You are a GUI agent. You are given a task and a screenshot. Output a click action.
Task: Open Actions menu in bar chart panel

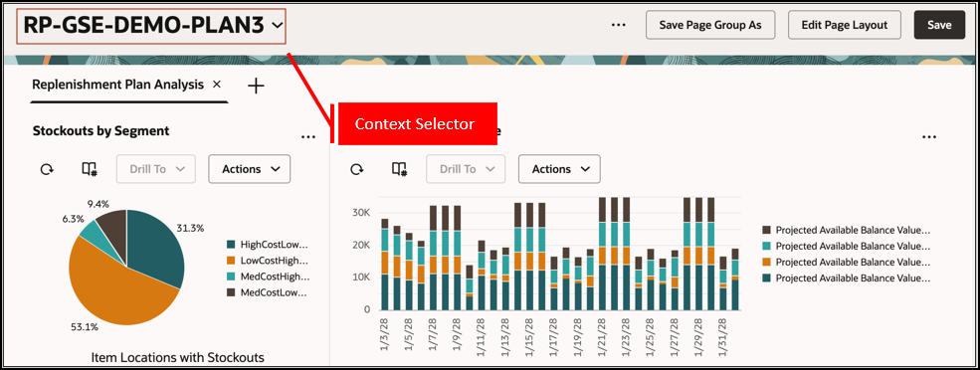point(559,169)
